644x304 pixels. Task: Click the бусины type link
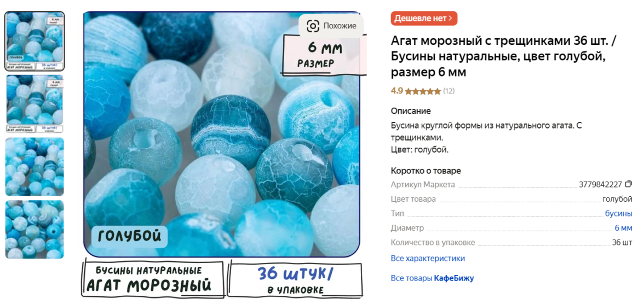point(619,214)
